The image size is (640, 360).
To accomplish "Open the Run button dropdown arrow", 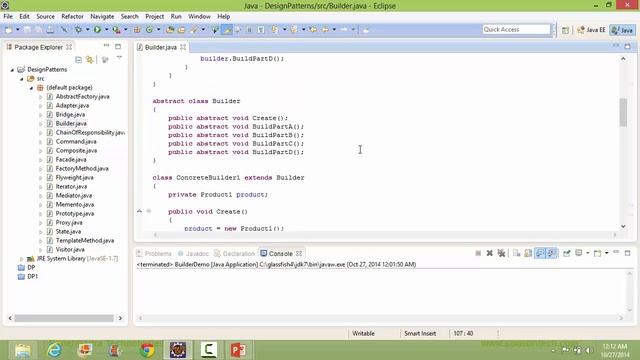I will click(106, 29).
